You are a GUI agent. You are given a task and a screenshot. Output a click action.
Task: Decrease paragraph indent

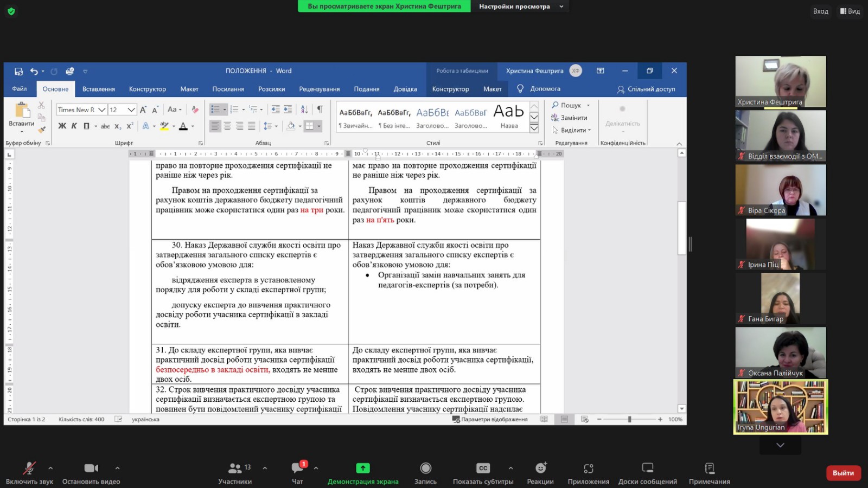click(x=275, y=110)
